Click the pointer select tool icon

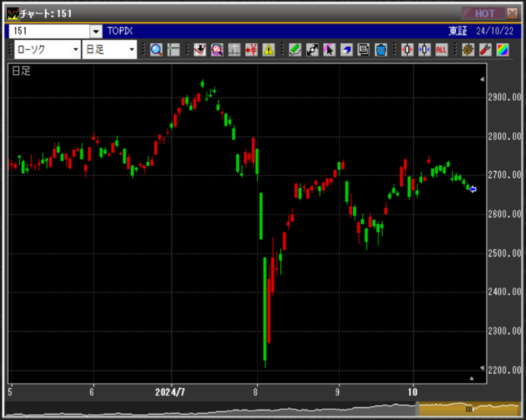point(329,50)
